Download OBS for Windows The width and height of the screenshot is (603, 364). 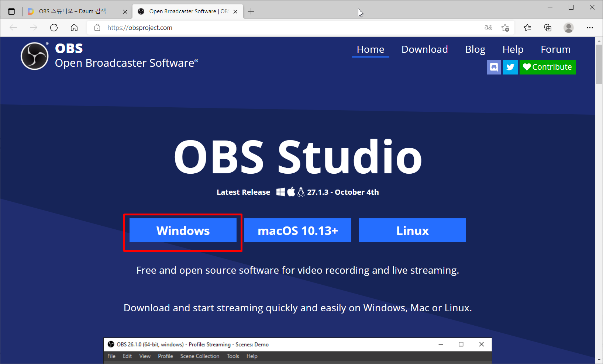[183, 230]
